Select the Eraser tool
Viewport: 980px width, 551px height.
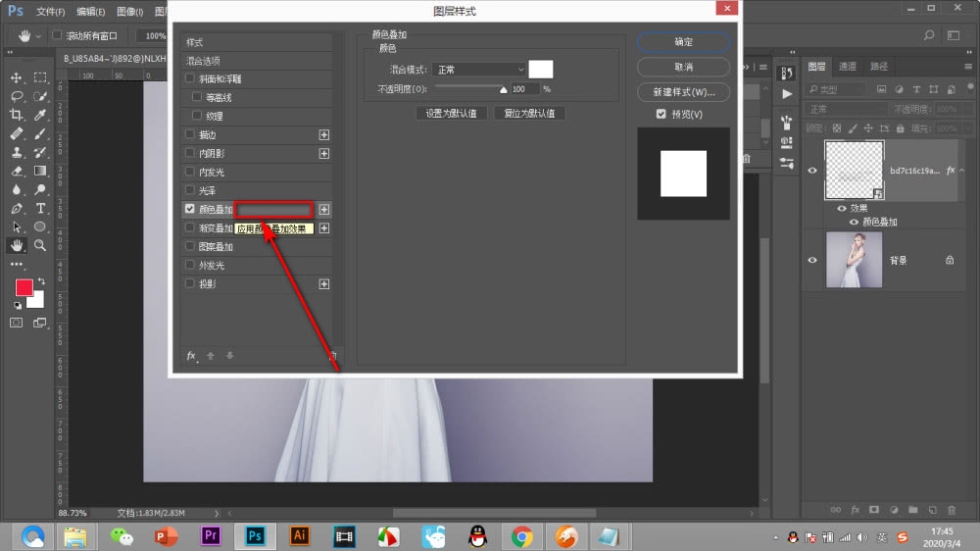[x=17, y=171]
